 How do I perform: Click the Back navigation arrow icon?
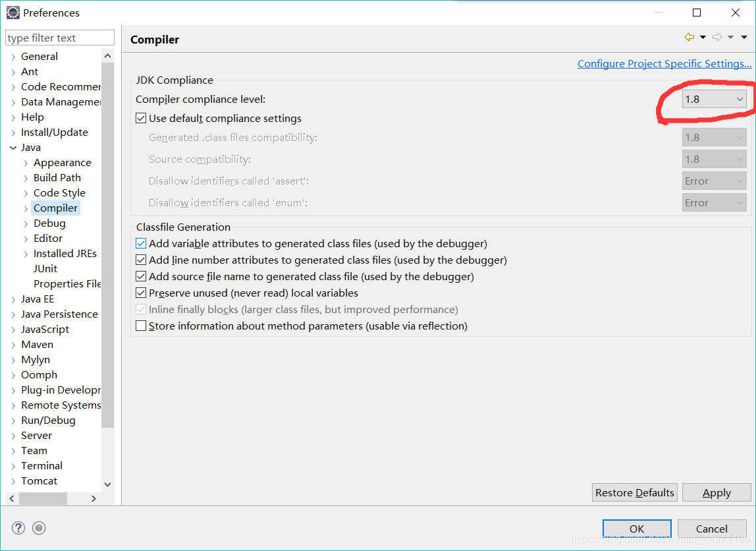pyautogui.click(x=689, y=37)
